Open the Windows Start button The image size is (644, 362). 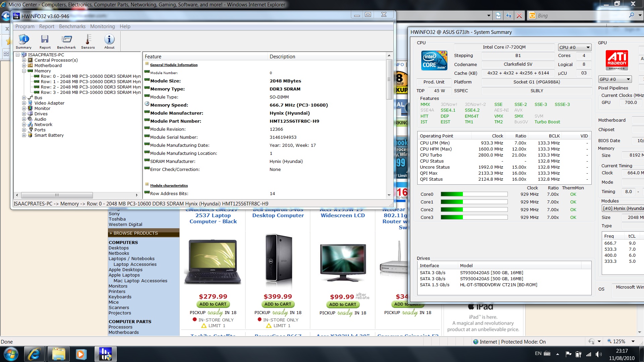(x=11, y=354)
